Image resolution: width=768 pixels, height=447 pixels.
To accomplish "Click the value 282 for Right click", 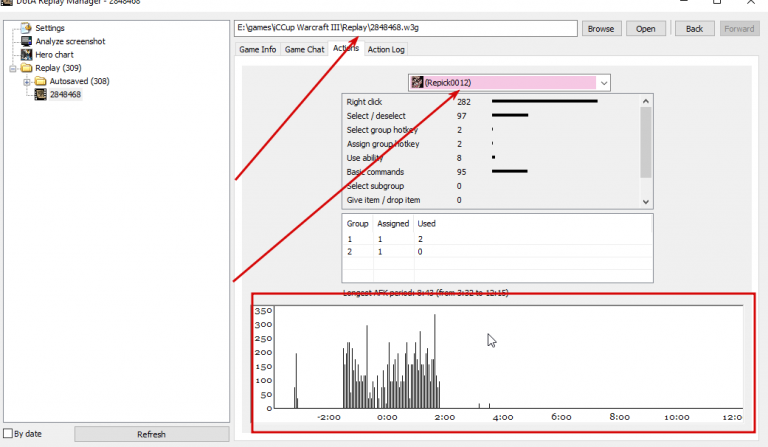I will pyautogui.click(x=464, y=102).
